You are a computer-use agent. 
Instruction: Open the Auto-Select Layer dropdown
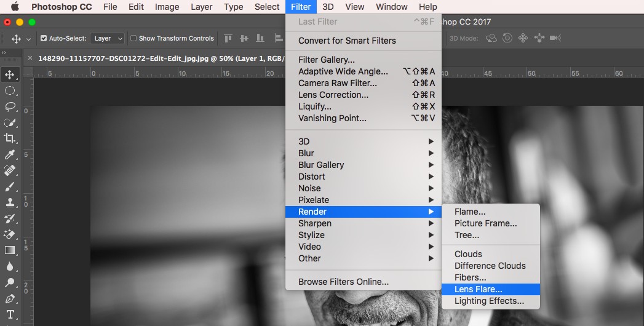pos(107,38)
